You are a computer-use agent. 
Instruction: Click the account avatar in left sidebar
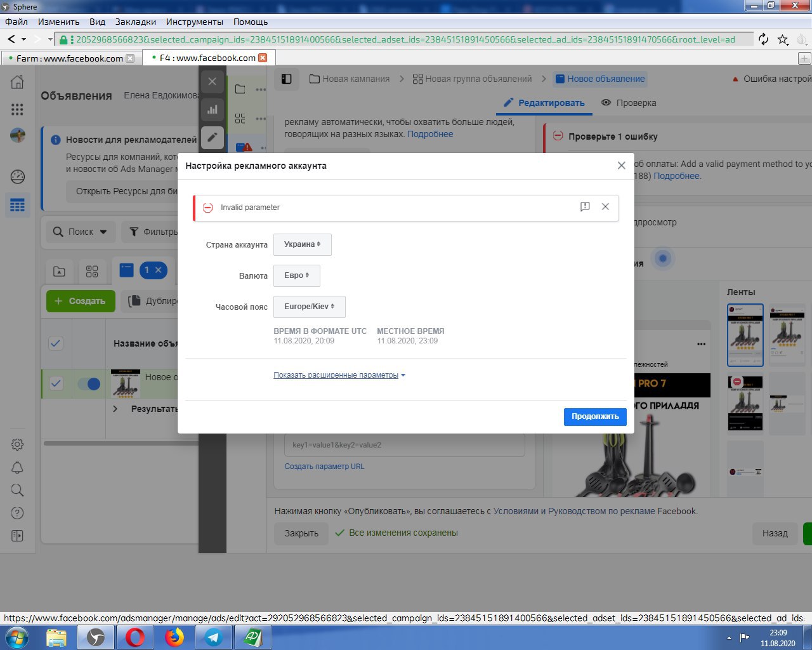click(x=18, y=135)
